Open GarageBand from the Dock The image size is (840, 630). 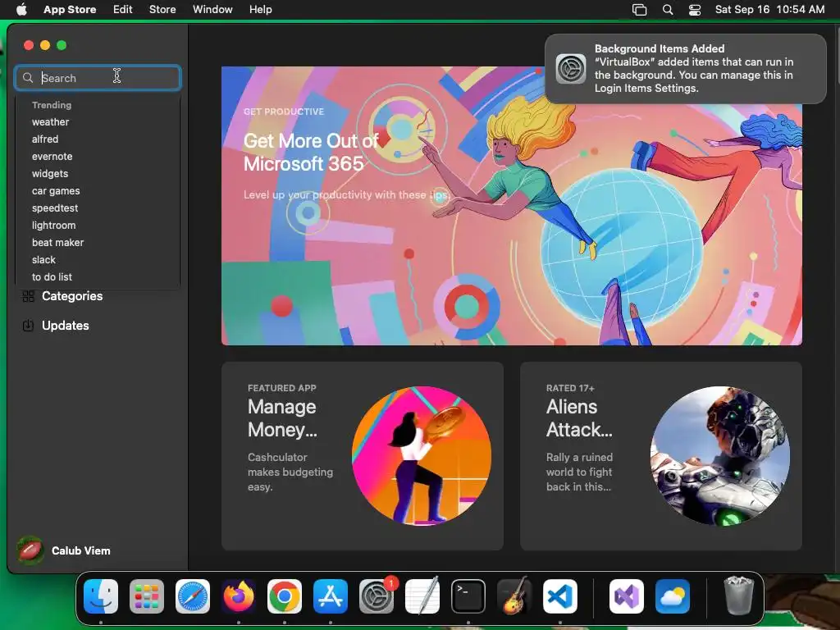pos(514,596)
